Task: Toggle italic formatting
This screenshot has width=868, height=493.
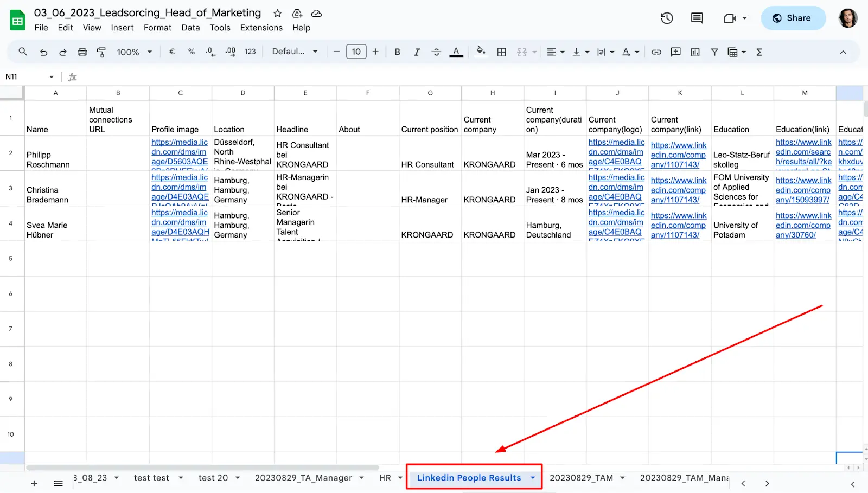Action: [x=417, y=52]
